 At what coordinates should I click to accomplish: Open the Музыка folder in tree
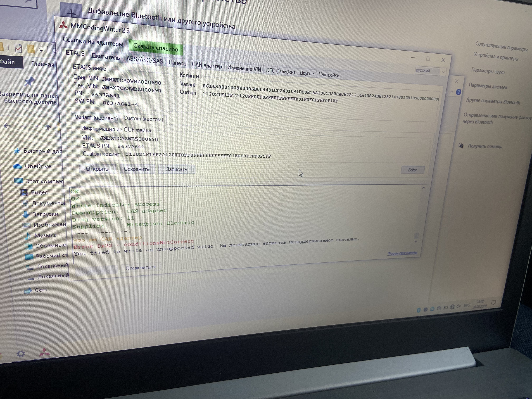click(41, 235)
